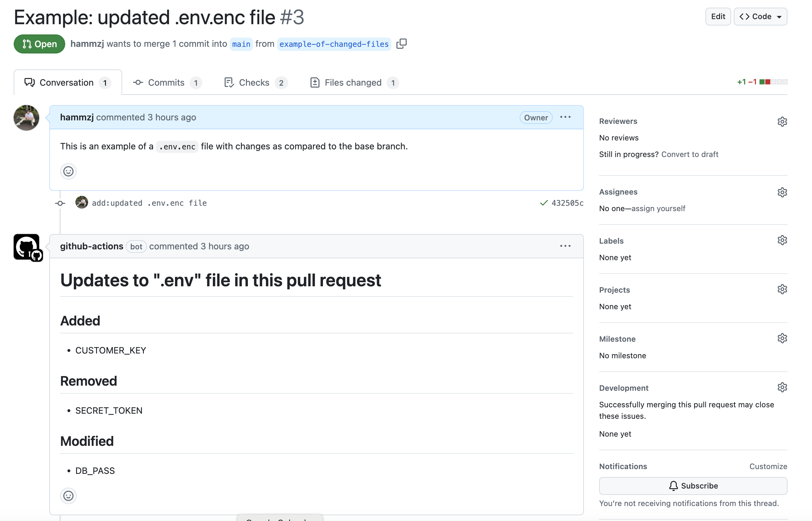Screen dimensions: 812x521
Task: Open the Assignees settings gear
Action: click(782, 192)
